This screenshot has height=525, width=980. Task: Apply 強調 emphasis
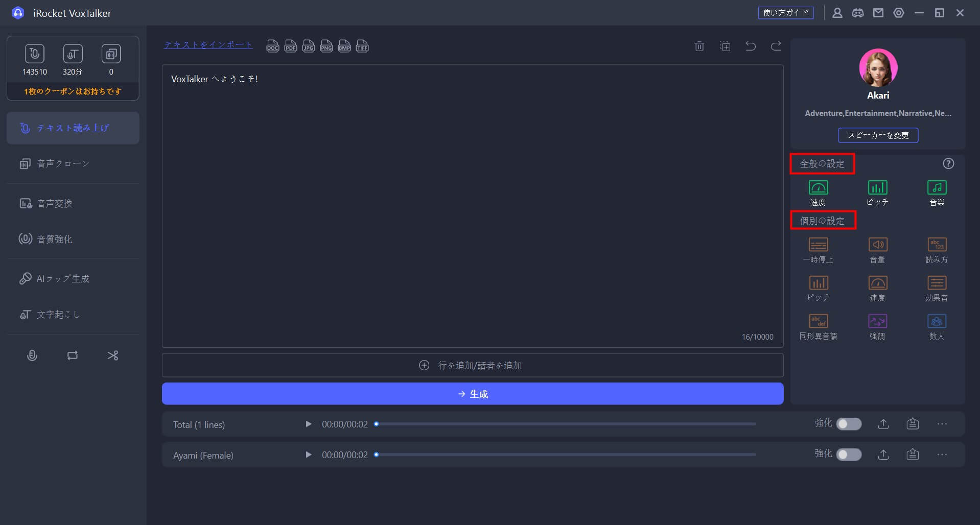coord(877,327)
